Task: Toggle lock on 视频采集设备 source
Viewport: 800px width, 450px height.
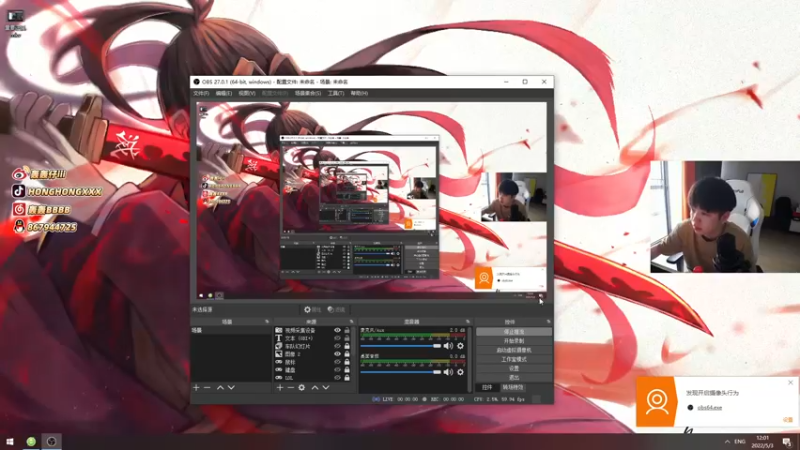Action: pos(347,331)
